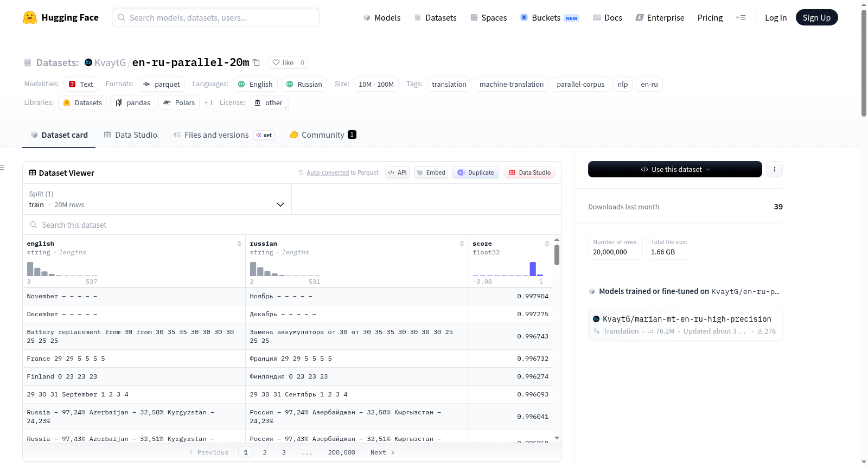868x467 pixels.
Task: Select the Russian language tag
Action: (x=304, y=84)
